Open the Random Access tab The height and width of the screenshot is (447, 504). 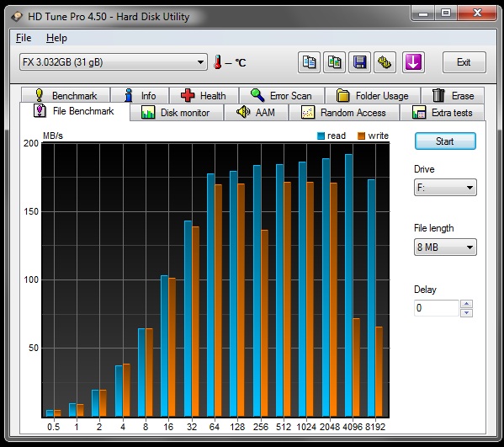click(344, 113)
